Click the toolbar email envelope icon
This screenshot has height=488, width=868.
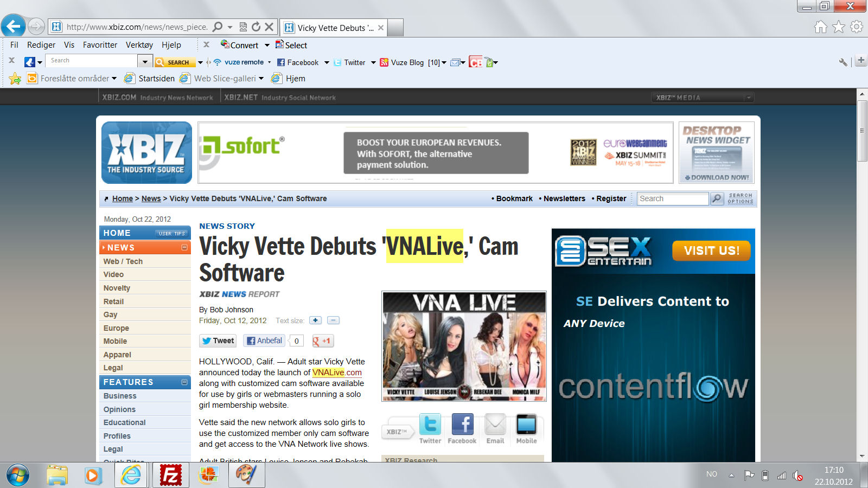pyautogui.click(x=455, y=62)
